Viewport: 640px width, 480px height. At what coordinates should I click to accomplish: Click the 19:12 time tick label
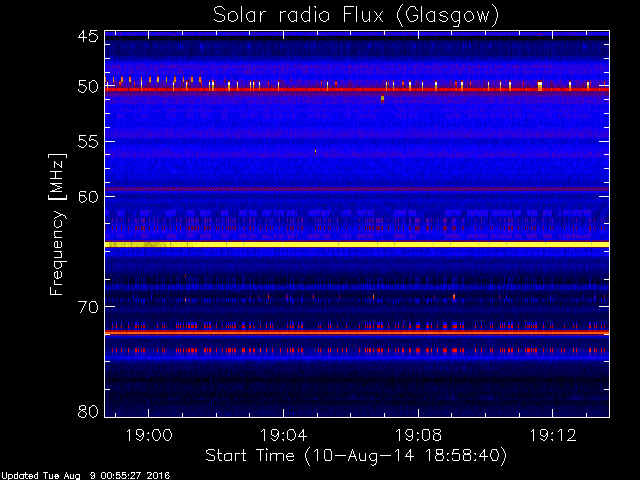(x=553, y=435)
